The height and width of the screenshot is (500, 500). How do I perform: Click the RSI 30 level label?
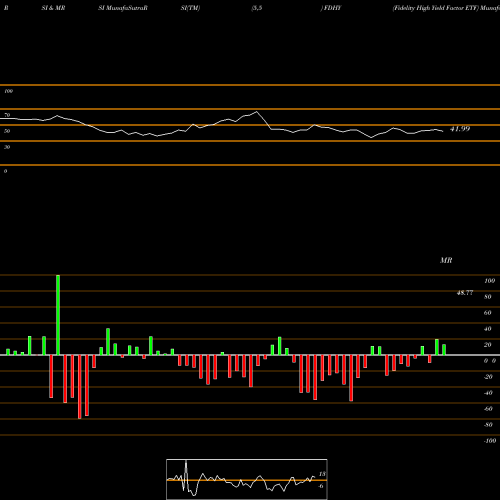click(7, 147)
